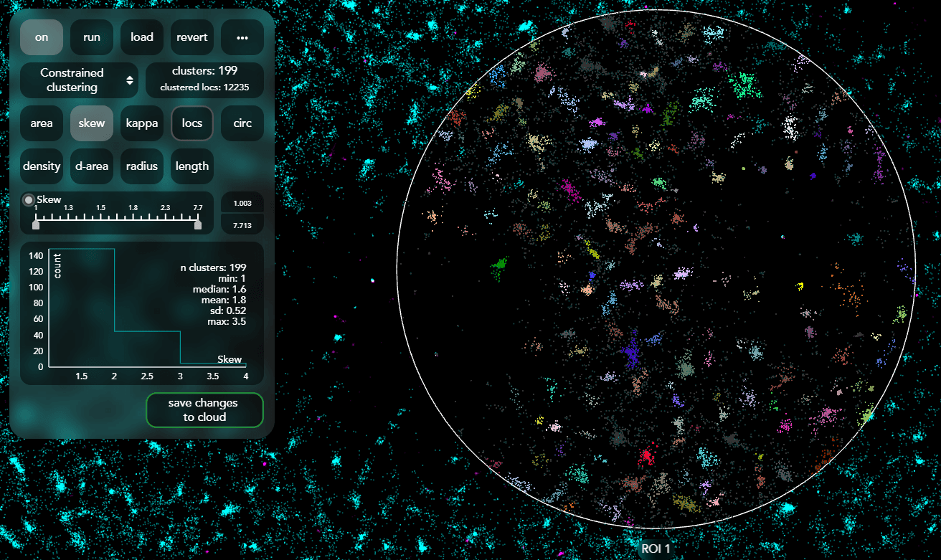This screenshot has height=560, width=941.
Task: Toggle the clustering on button
Action: pyautogui.click(x=41, y=37)
